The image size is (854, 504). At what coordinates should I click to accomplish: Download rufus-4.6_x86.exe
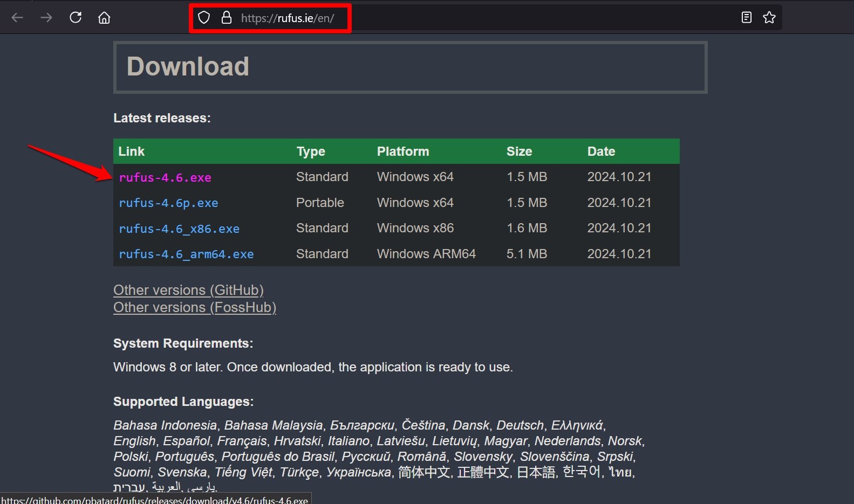coord(179,229)
